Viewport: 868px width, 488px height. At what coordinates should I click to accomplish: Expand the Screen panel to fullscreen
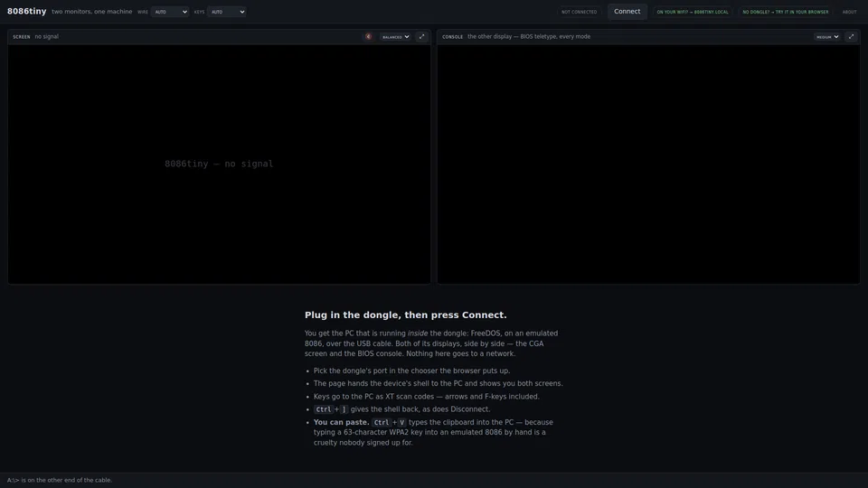[x=422, y=36]
